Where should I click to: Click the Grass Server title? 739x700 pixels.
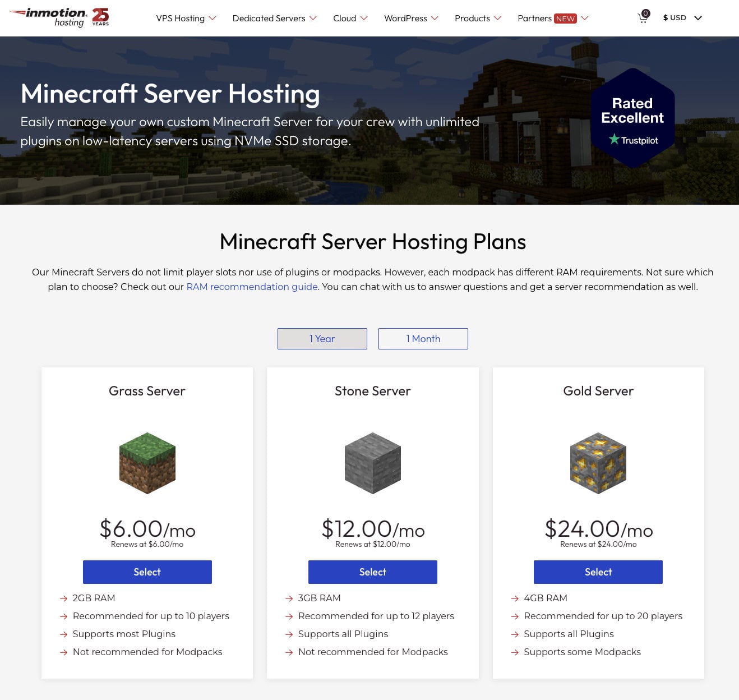tap(147, 391)
